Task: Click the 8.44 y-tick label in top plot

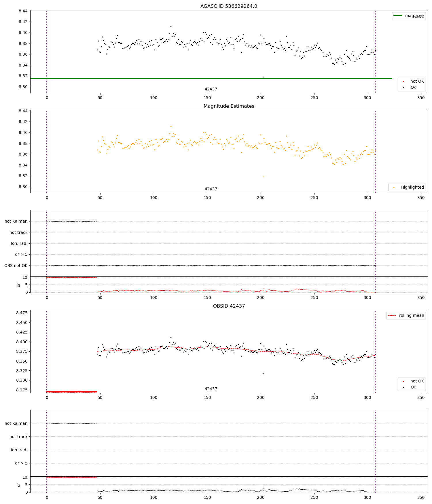Action: [x=23, y=11]
